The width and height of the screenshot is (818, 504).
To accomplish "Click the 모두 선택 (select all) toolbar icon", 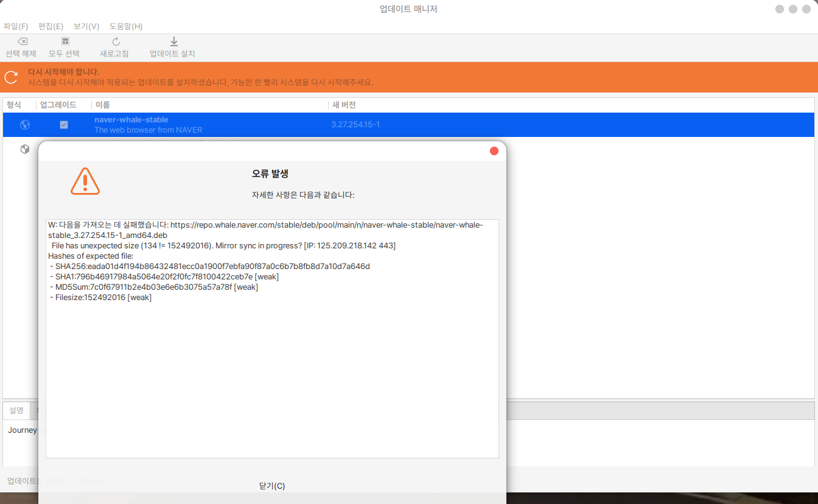I will click(x=65, y=41).
